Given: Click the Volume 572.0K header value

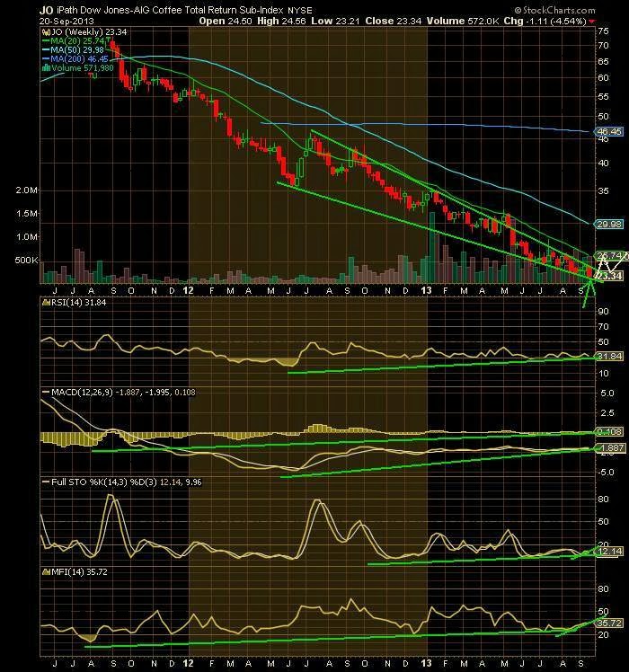Looking at the screenshot, I should tap(463, 21).
